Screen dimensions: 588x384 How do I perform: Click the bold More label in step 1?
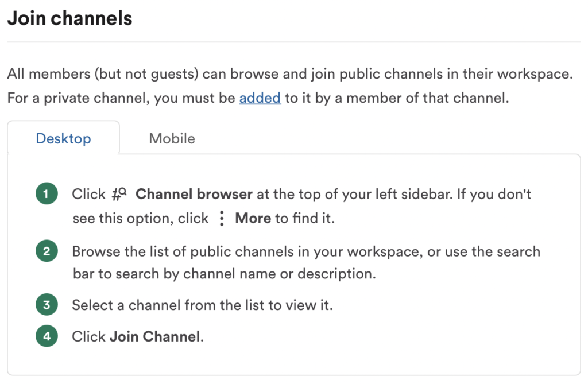point(253,219)
